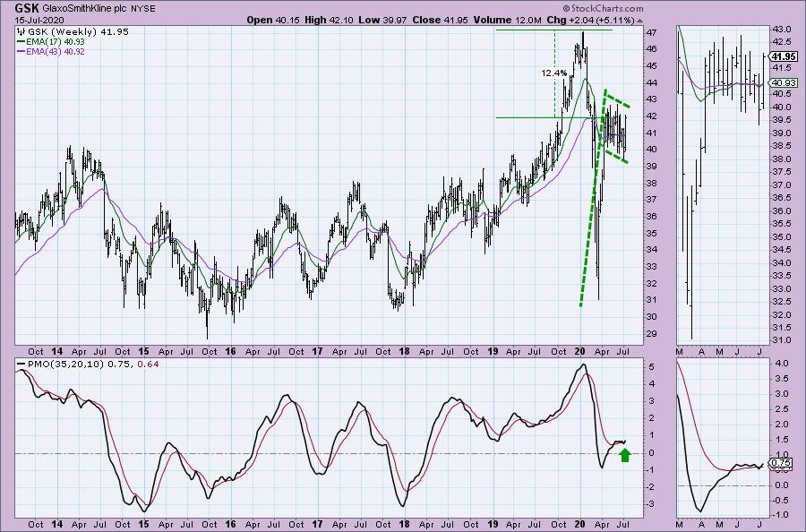Click the 4.0 label on zoomed PMO axis

click(782, 364)
